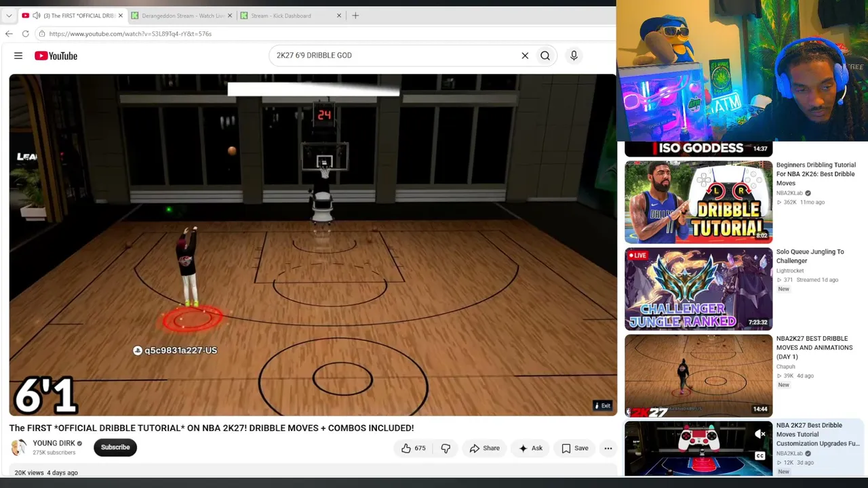
Task: Go back with the browser arrow
Action: coord(9,33)
